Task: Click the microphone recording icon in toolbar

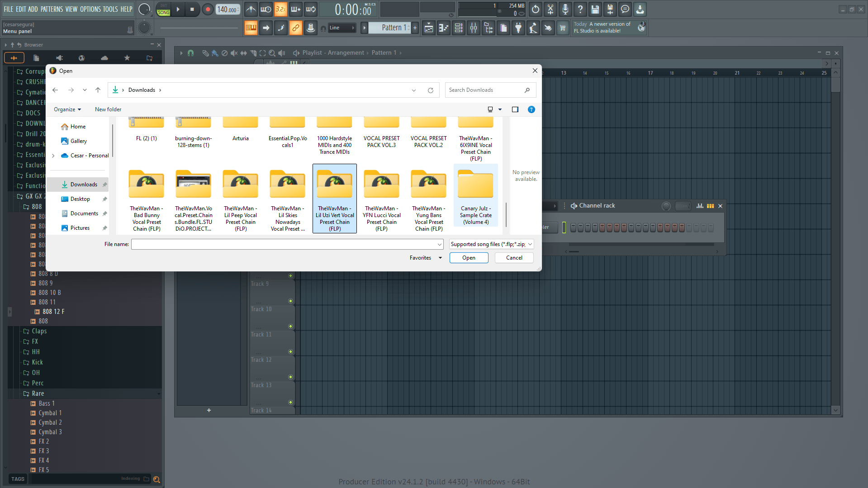Action: click(565, 9)
